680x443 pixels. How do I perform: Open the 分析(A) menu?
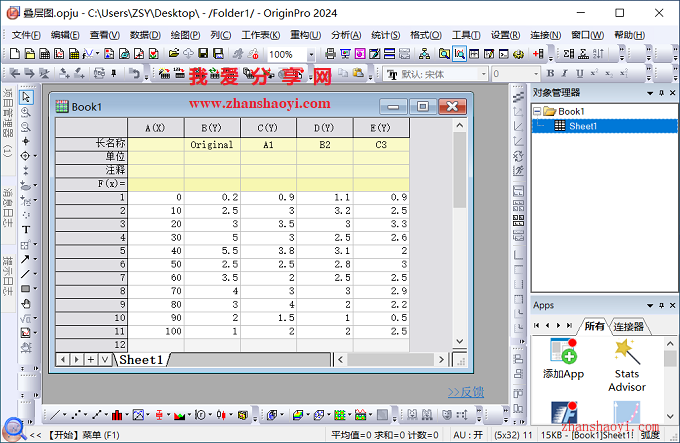coord(346,35)
